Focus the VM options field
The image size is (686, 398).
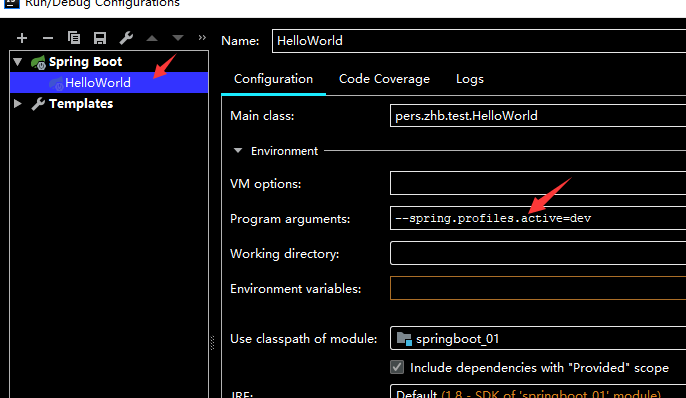(x=538, y=183)
